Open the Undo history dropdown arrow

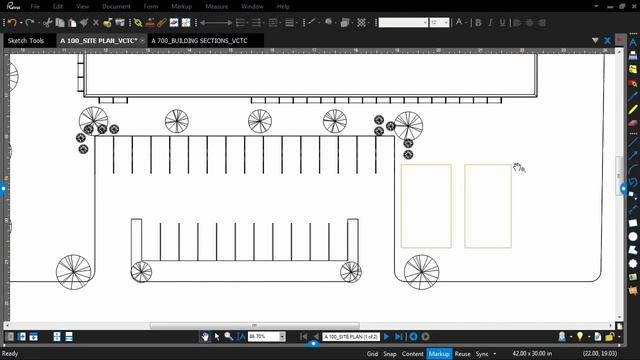tap(20, 23)
